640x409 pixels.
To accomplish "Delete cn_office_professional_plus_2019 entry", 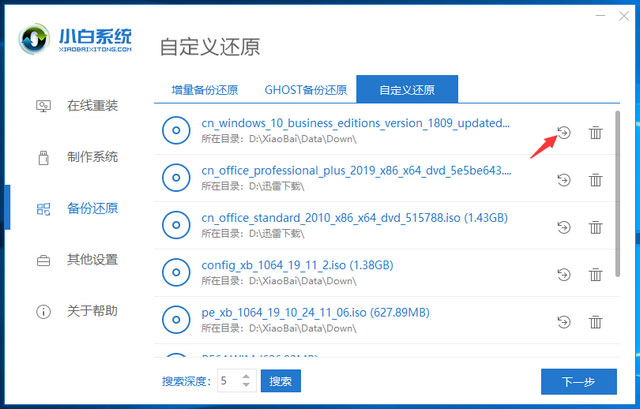I will tap(595, 180).
